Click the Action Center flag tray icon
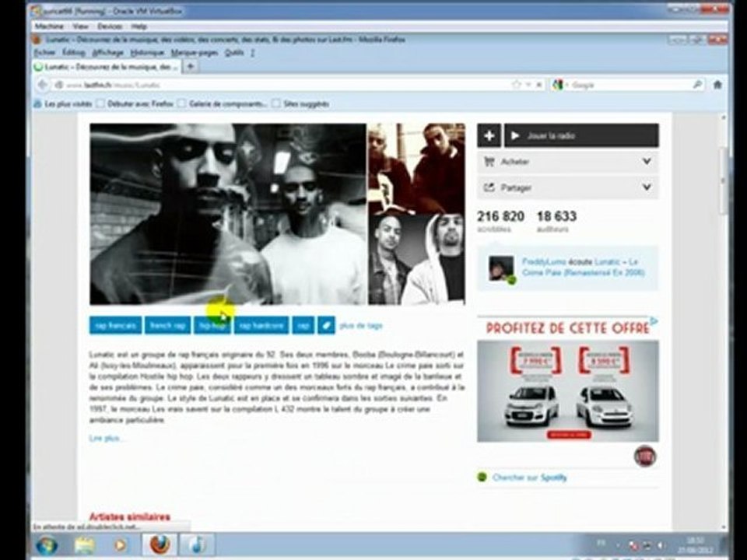Image resolution: width=747 pixels, height=560 pixels. point(633,544)
